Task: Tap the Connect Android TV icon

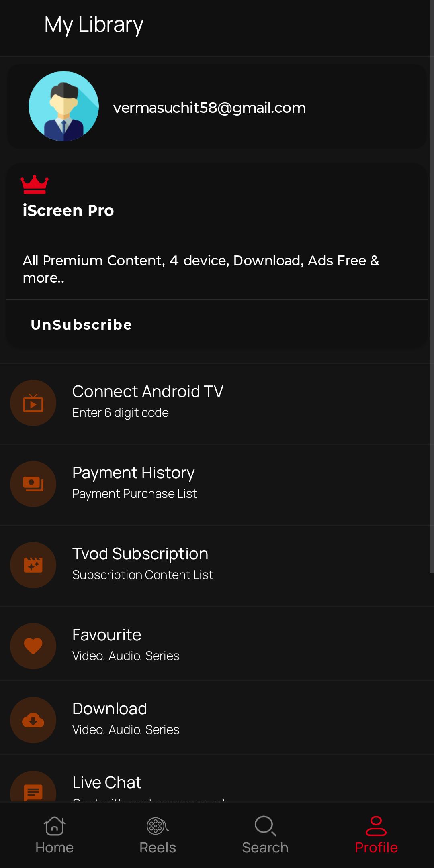Action: 33,403
